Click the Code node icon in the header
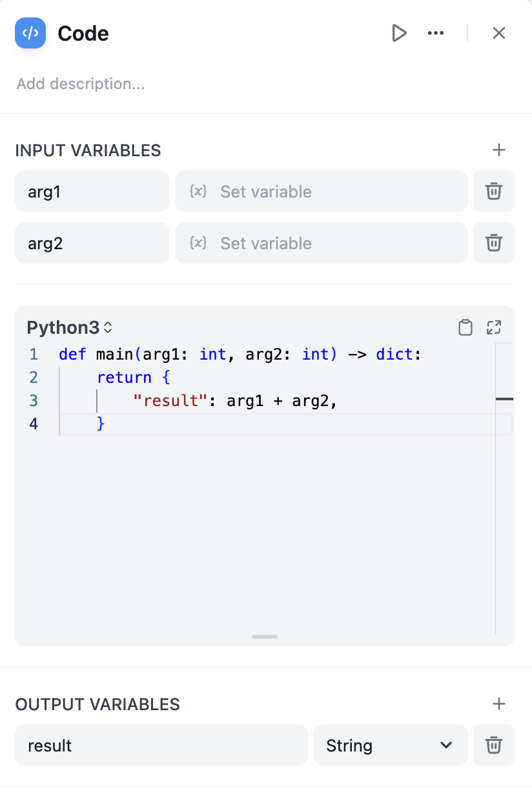 (30, 33)
